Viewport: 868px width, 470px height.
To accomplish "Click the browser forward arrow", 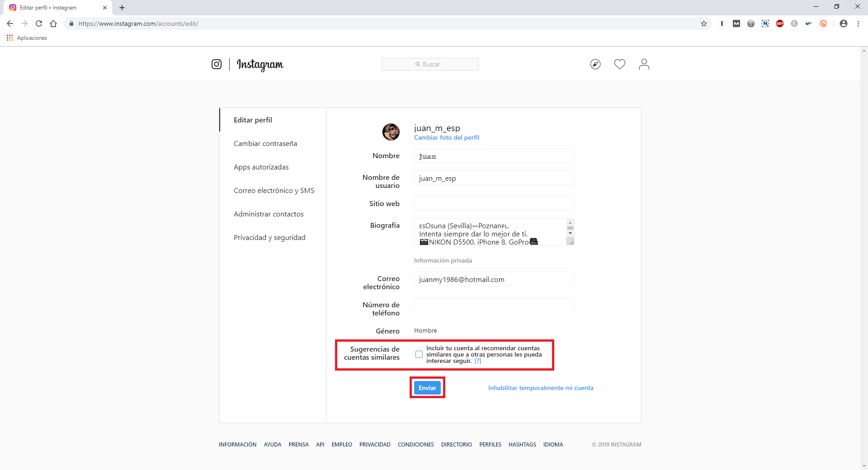I will pyautogui.click(x=24, y=23).
